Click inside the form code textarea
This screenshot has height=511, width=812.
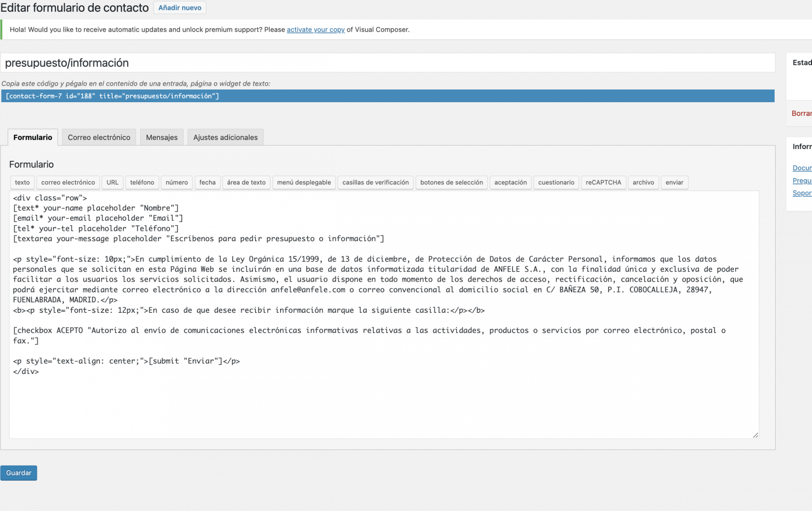coord(384,315)
